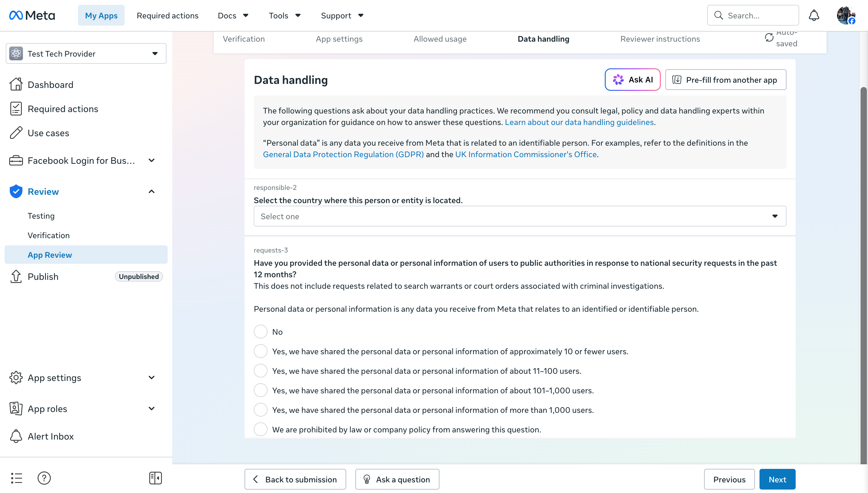Open Learn about our data handling guidelines link

click(579, 122)
